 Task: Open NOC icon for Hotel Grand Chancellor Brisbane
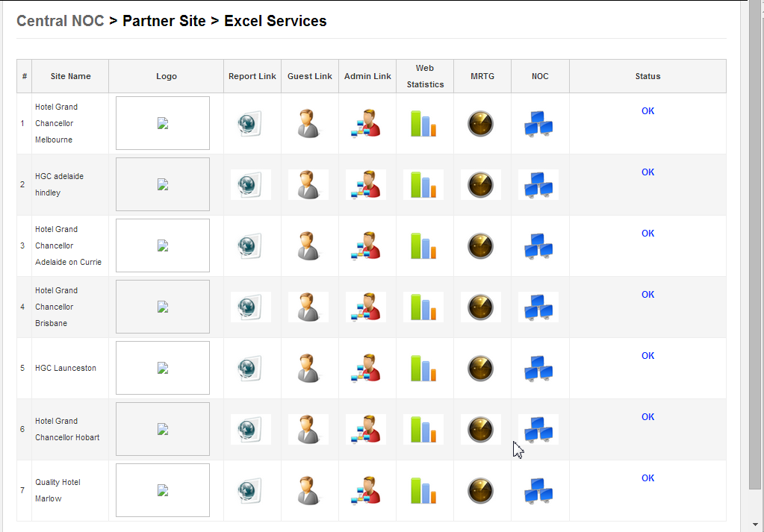pos(538,307)
